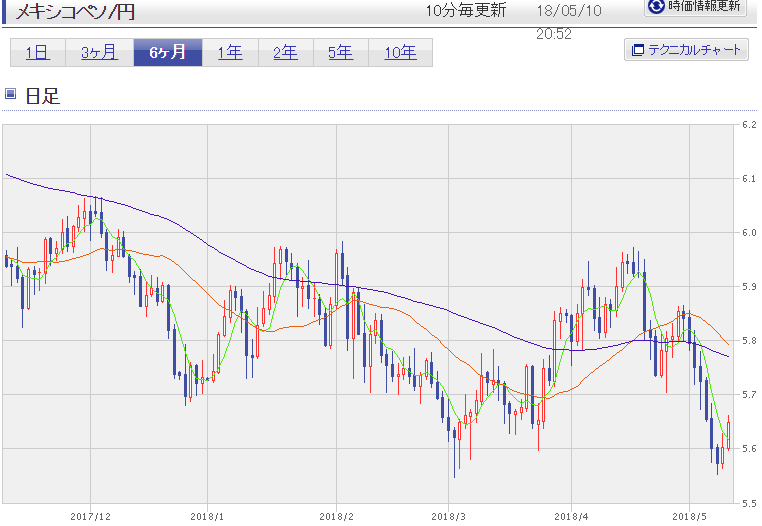
Task: Click the 時価情報更新 refresh button
Action: pos(695,7)
